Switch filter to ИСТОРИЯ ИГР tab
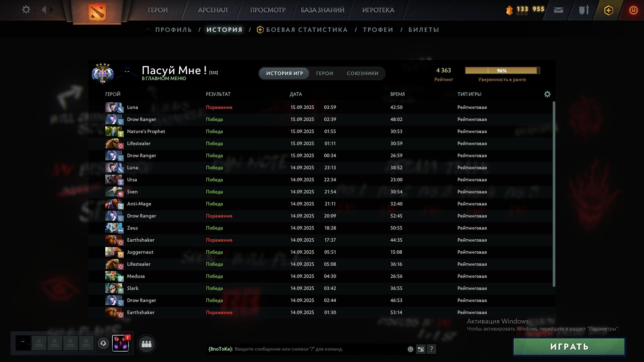This screenshot has width=644, height=362. tap(284, 73)
